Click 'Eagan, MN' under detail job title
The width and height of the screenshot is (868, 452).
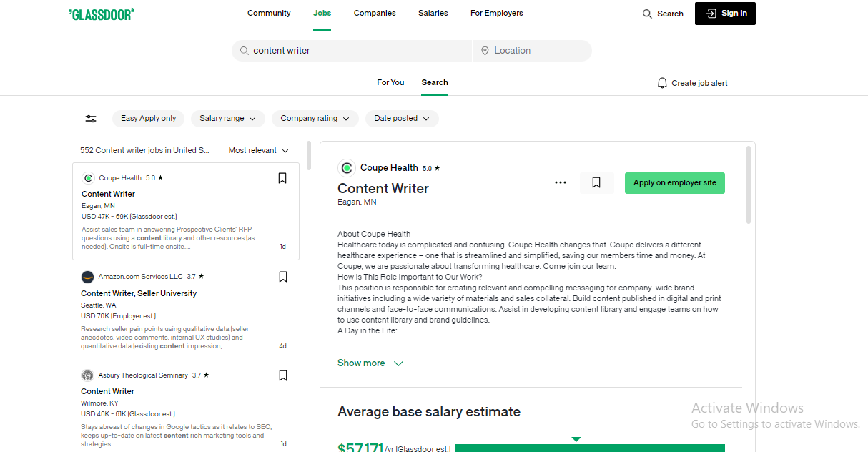pos(357,202)
